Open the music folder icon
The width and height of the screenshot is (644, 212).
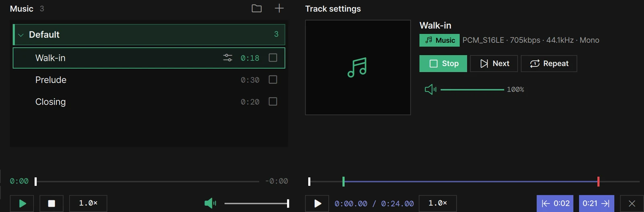[256, 8]
